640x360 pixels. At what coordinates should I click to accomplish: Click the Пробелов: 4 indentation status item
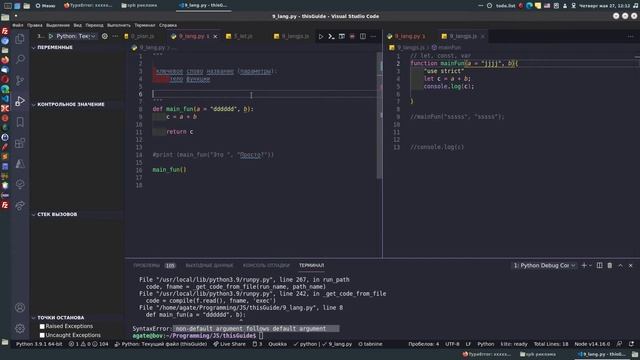pyautogui.click(x=423, y=344)
